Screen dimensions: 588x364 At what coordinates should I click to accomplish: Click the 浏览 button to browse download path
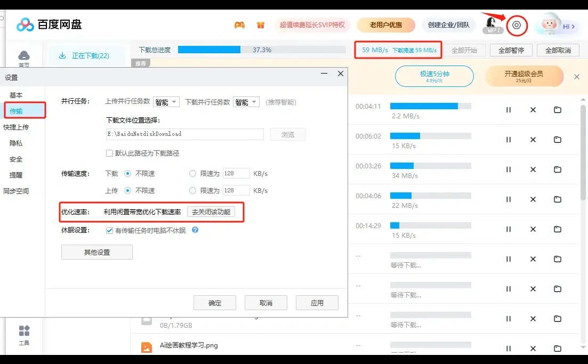pos(287,134)
